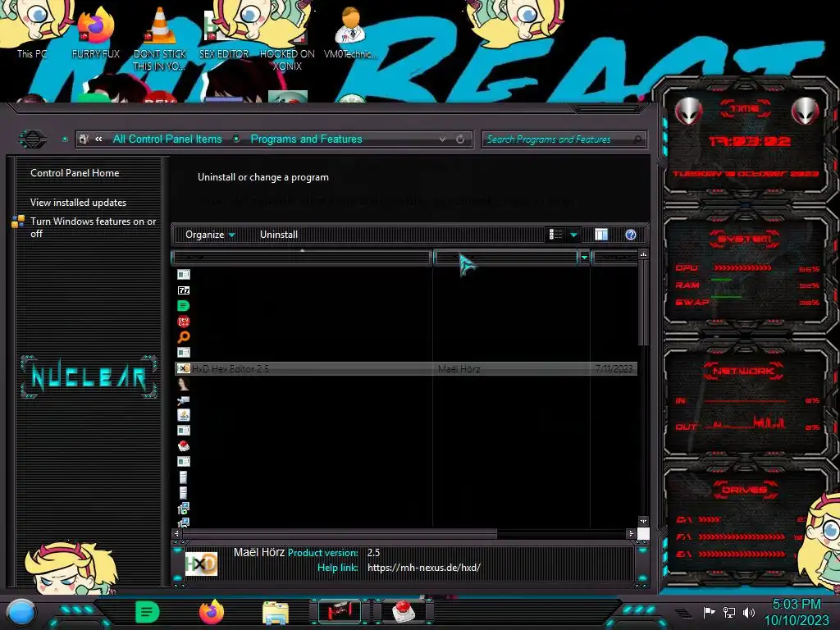This screenshot has height=630, width=840.
Task: Click the red button app on taskbar
Action: tap(404, 612)
